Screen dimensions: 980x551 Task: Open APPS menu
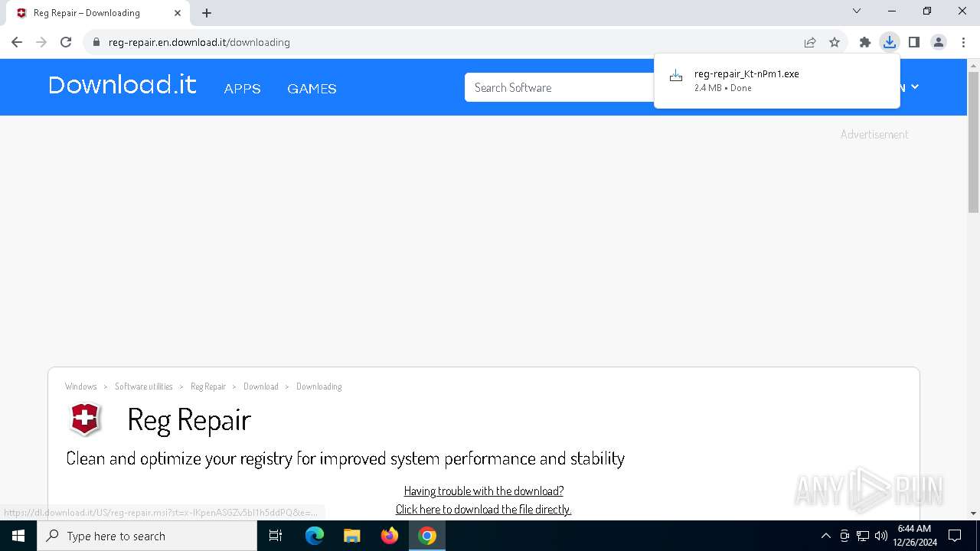(x=242, y=89)
